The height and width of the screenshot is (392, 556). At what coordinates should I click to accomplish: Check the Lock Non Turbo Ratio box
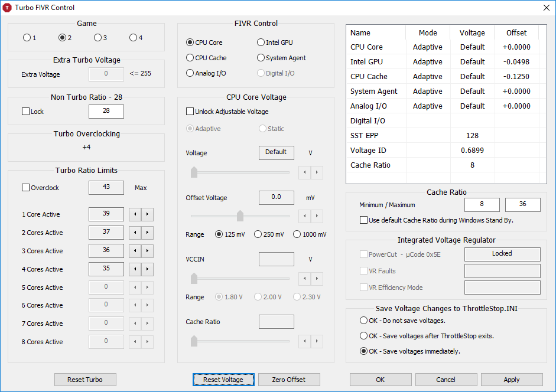(x=25, y=112)
